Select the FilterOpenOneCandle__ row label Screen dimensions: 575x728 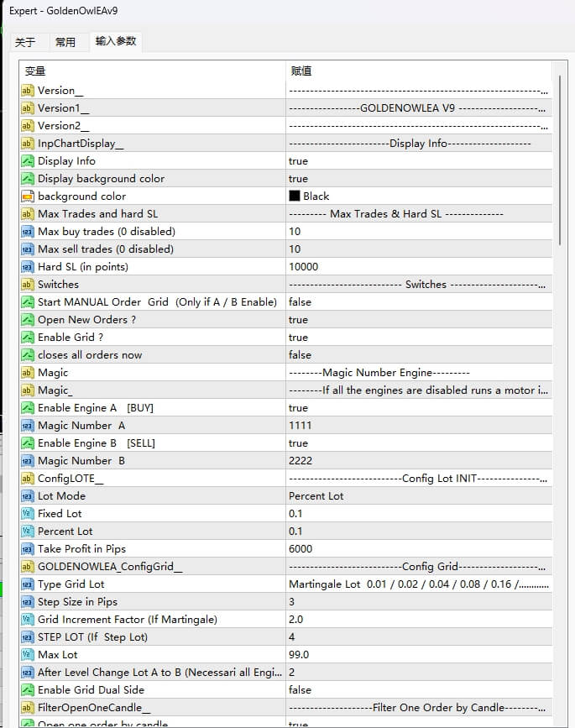[x=94, y=708]
